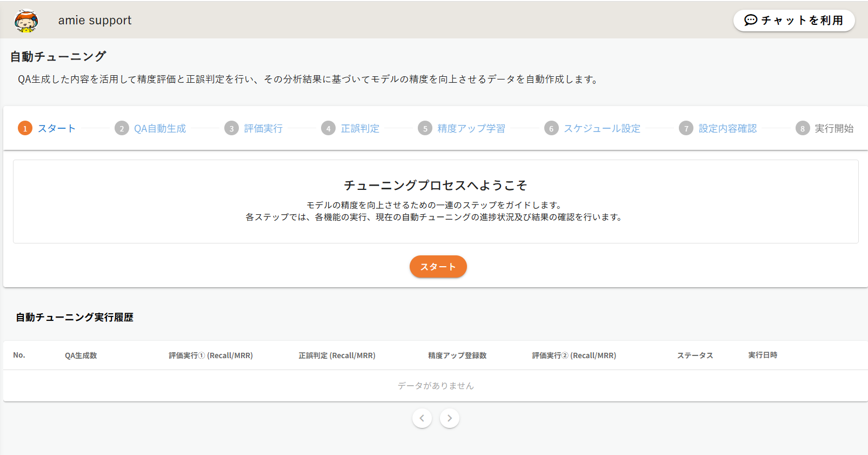The image size is (868, 455).
Task: Select step 3 評価実行 number icon
Action: (x=231, y=128)
